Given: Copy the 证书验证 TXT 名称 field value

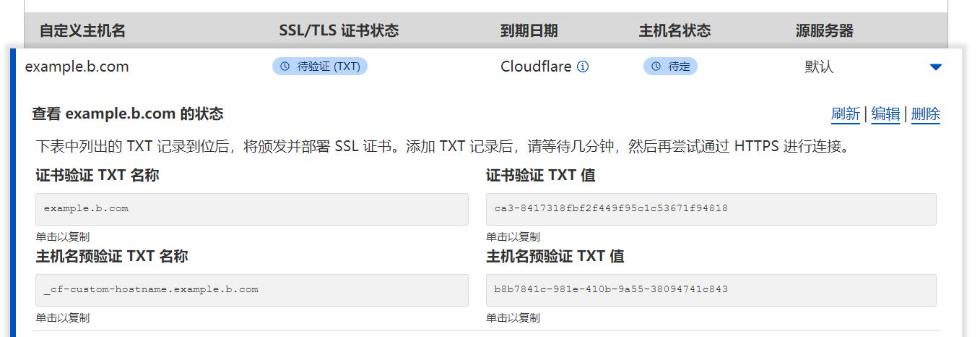Looking at the screenshot, I should [x=251, y=208].
